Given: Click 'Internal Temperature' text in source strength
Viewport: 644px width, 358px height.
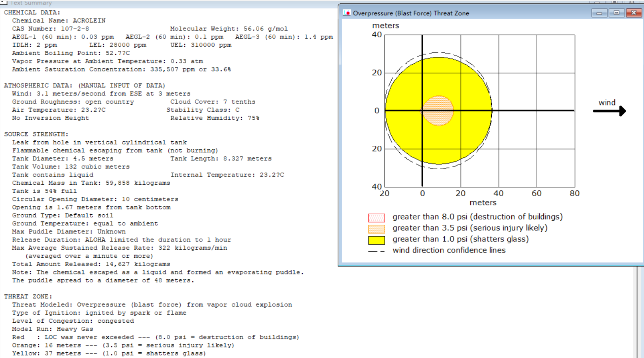Looking at the screenshot, I should tap(227, 175).
